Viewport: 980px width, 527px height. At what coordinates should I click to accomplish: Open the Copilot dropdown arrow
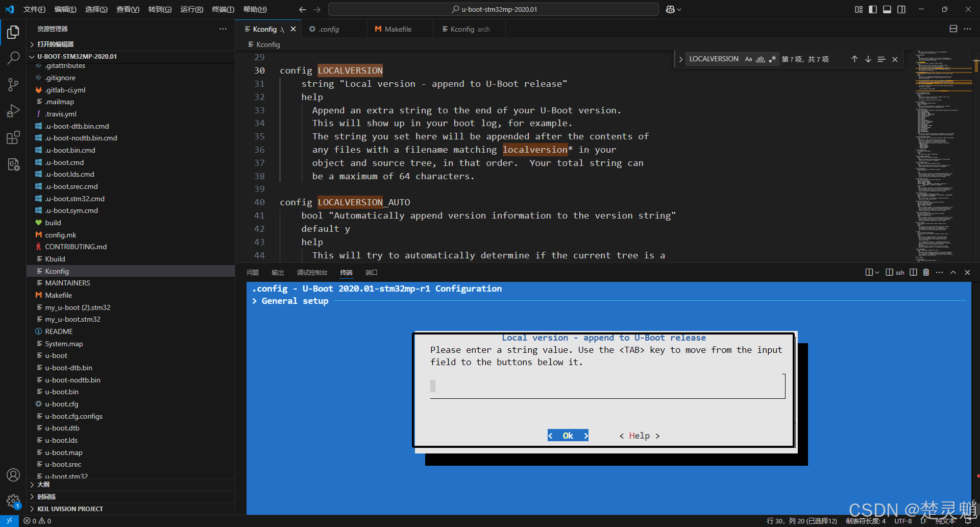pyautogui.click(x=679, y=9)
